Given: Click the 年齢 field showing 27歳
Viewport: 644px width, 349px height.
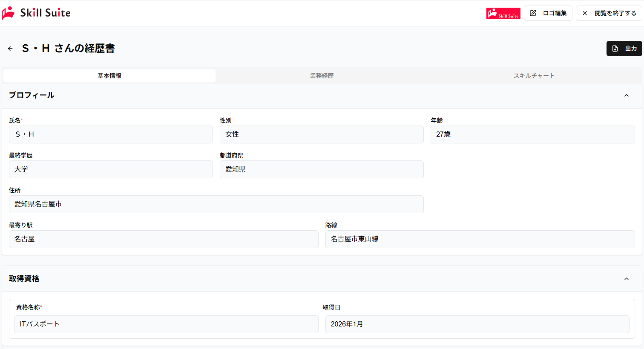Looking at the screenshot, I should tap(532, 134).
